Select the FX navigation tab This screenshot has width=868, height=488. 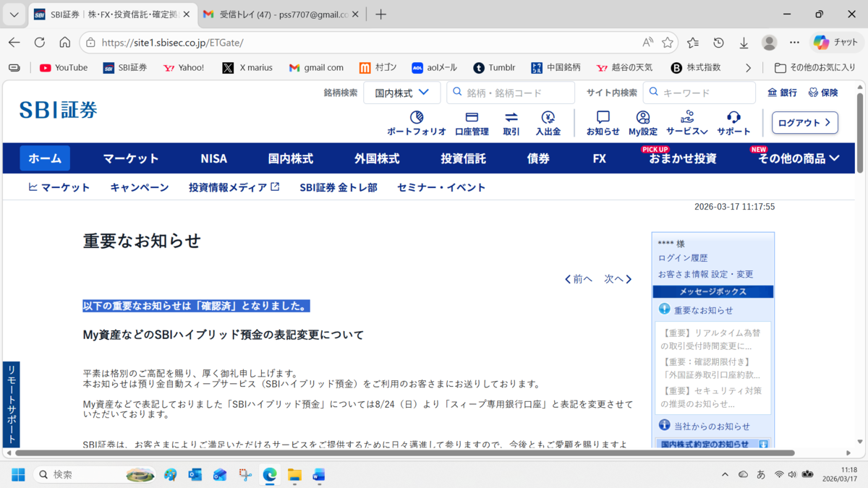pos(600,158)
